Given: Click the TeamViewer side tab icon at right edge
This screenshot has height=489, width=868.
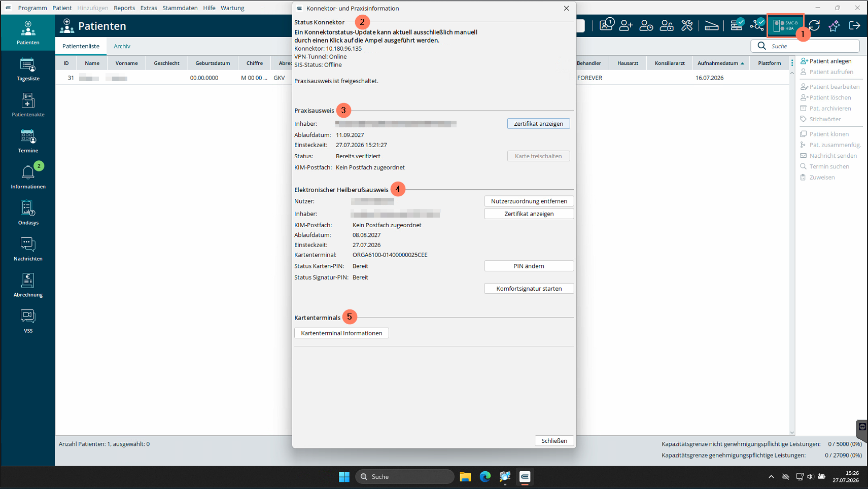Looking at the screenshot, I should [862, 427].
